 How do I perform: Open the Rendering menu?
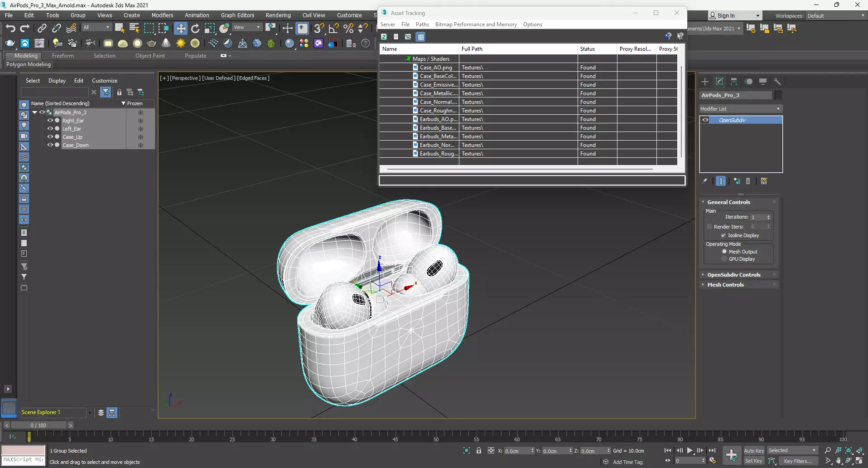coord(278,15)
